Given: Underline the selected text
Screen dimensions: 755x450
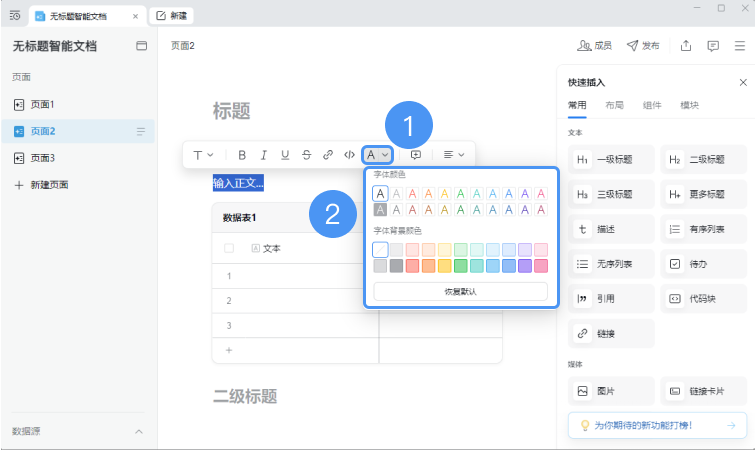Looking at the screenshot, I should pos(285,155).
